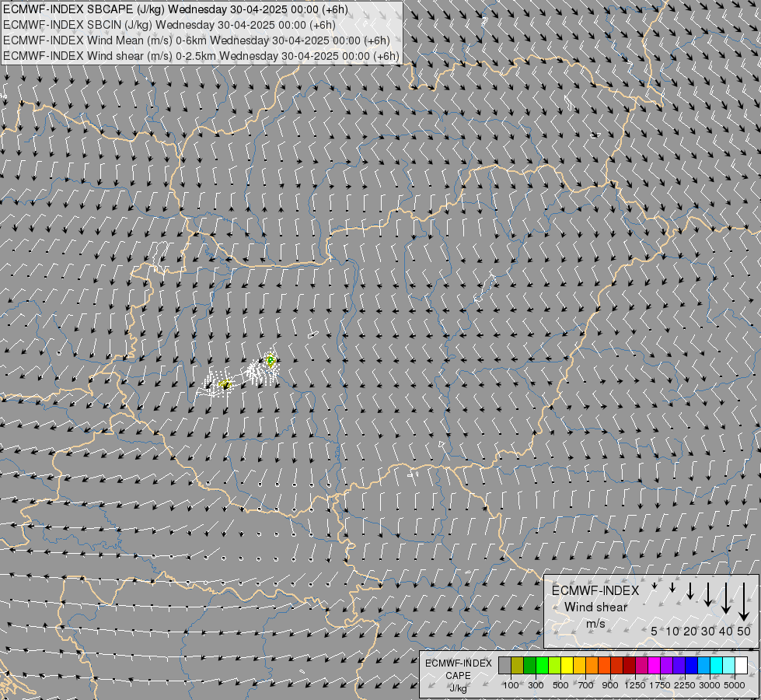Select the violet-indigo CAPE swatch before 2250
This screenshot has height=700, width=761.
679,666
